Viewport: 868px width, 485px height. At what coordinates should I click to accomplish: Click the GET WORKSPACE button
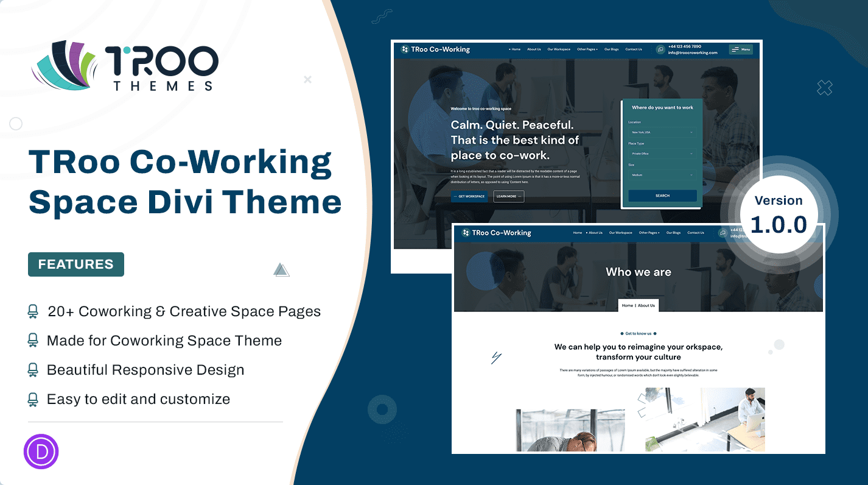point(469,196)
